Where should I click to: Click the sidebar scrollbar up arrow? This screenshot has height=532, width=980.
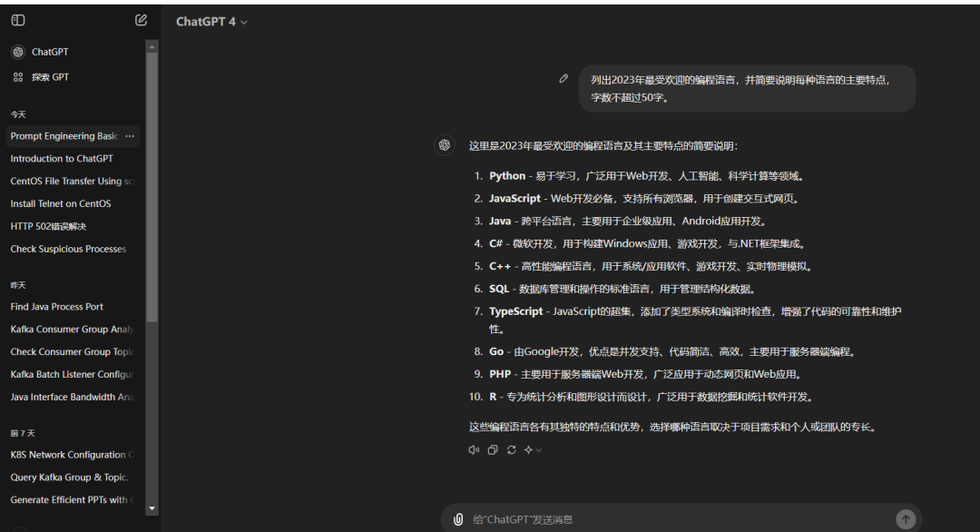point(152,47)
